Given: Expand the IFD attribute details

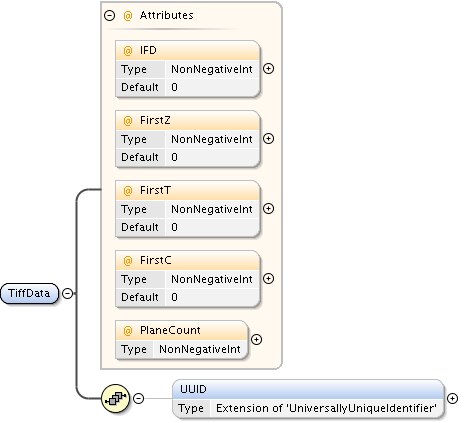Looking at the screenshot, I should (x=268, y=69).
